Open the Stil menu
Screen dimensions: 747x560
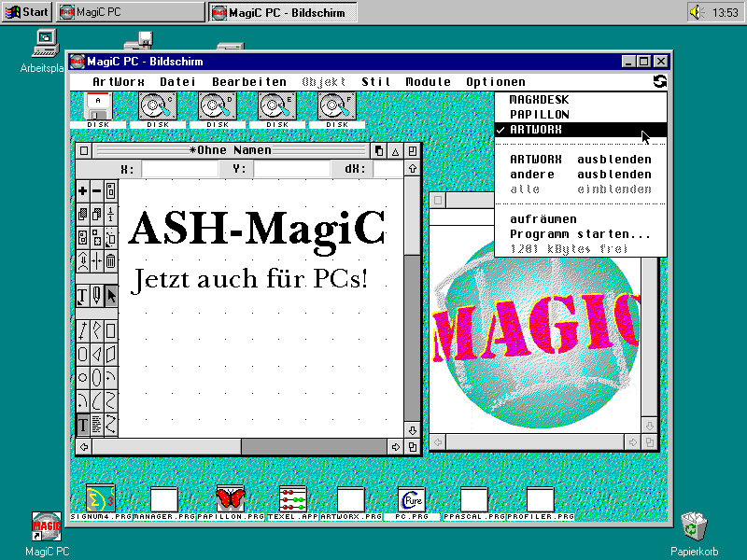click(376, 82)
